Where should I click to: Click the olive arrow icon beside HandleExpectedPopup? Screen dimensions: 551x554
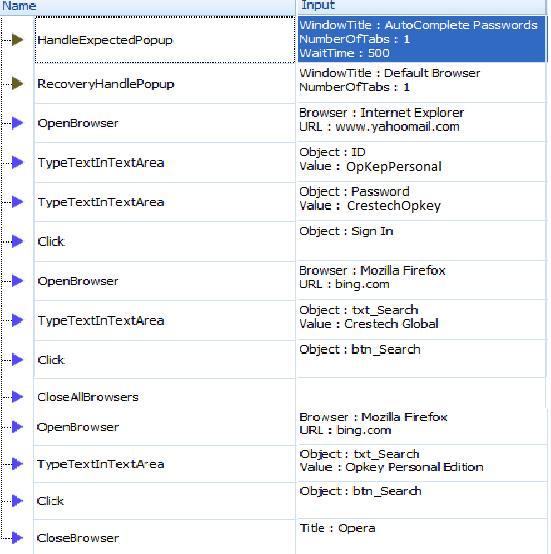(x=17, y=40)
